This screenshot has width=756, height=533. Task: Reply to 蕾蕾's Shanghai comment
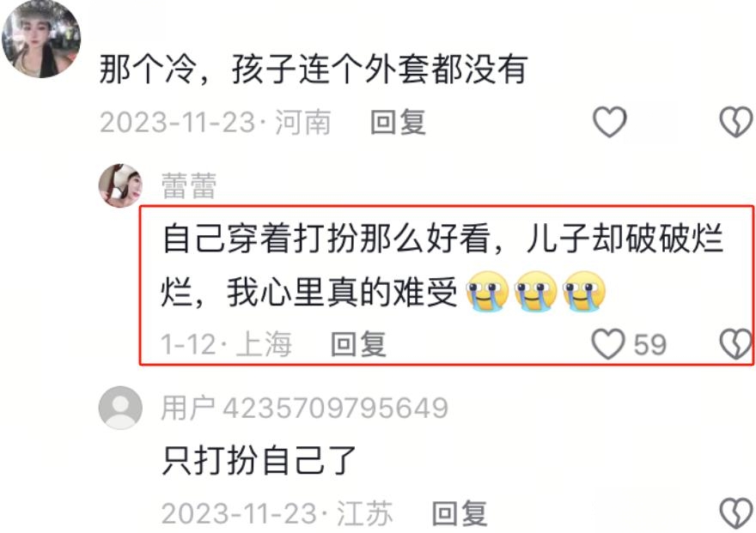click(358, 344)
